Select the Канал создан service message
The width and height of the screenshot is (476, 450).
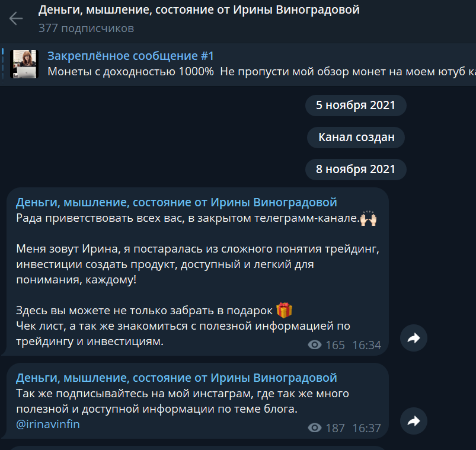pyautogui.click(x=356, y=137)
